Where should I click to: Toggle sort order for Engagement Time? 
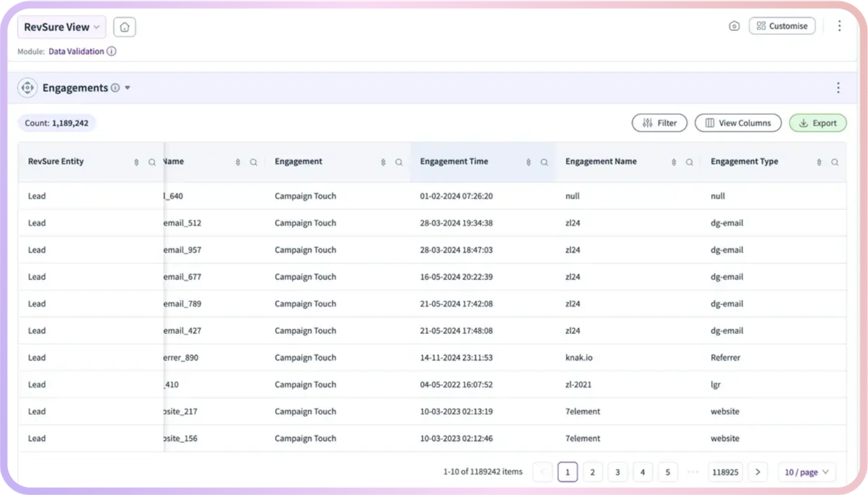coord(529,163)
